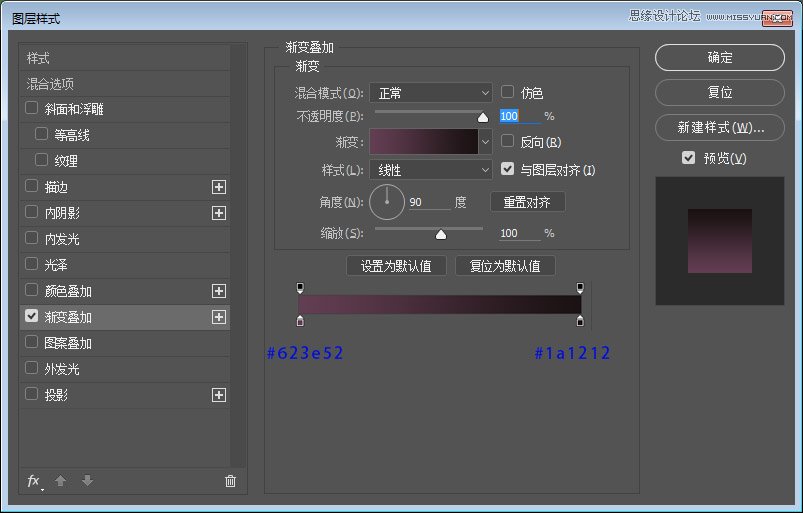Toggle the 反向 reverse checkbox
This screenshot has width=803, height=513.
(508, 142)
